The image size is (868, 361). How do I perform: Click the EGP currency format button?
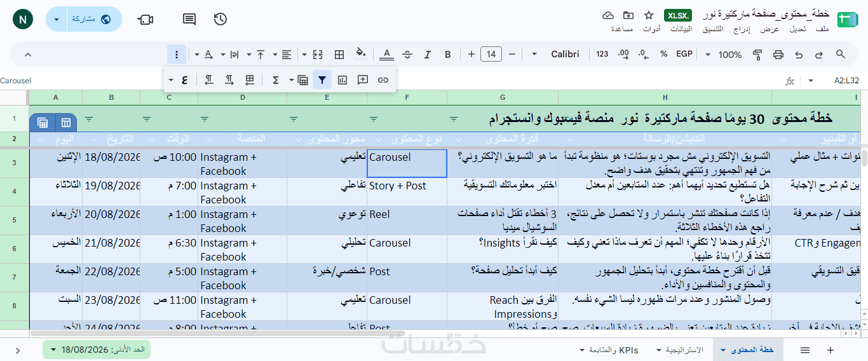point(684,55)
